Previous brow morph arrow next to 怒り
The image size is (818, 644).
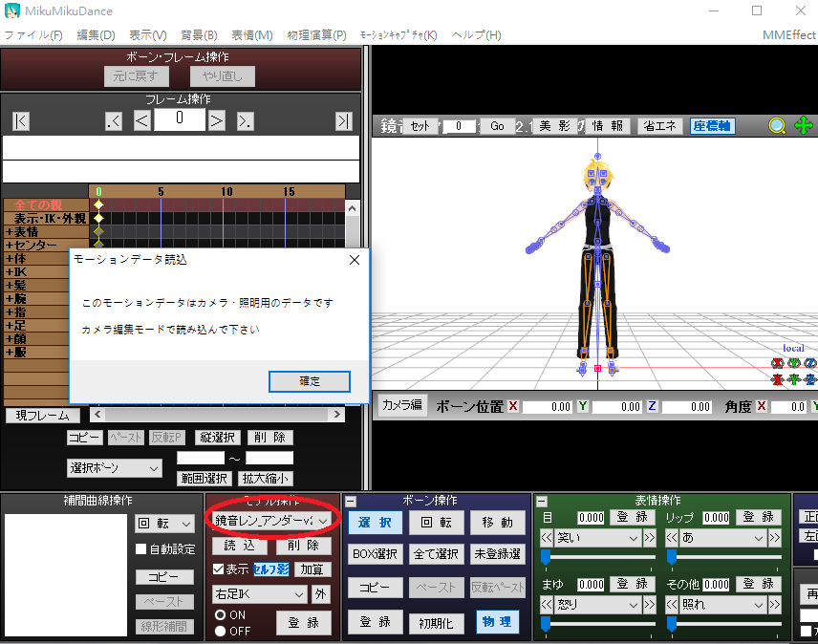coord(546,605)
